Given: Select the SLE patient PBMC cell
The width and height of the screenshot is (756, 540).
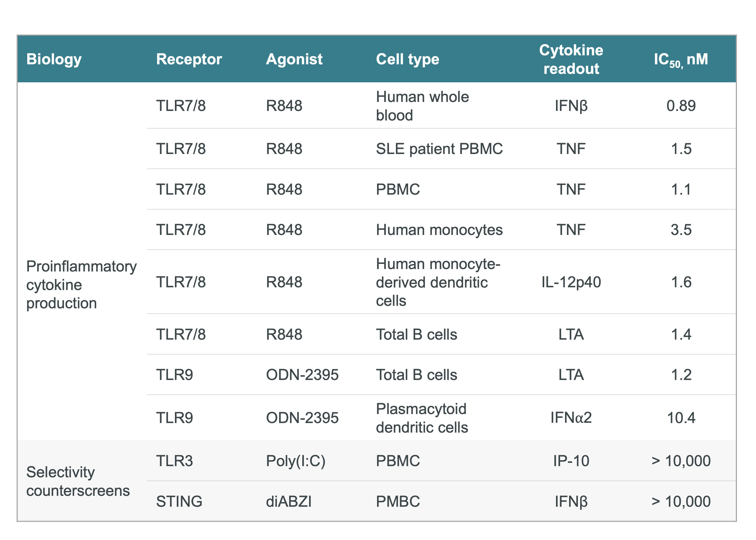Looking at the screenshot, I should [439, 149].
